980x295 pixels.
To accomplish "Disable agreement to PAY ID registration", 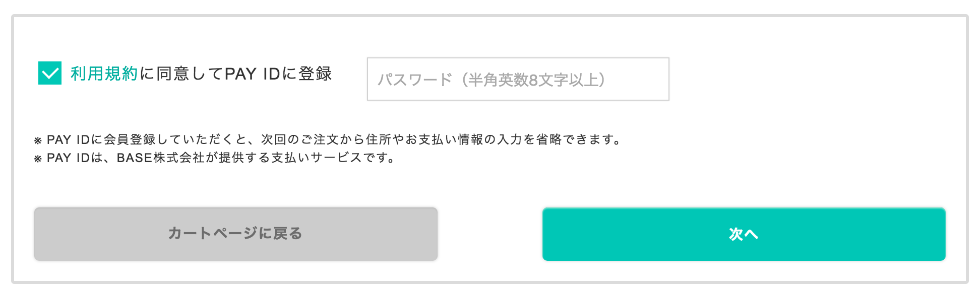I will [x=50, y=73].
